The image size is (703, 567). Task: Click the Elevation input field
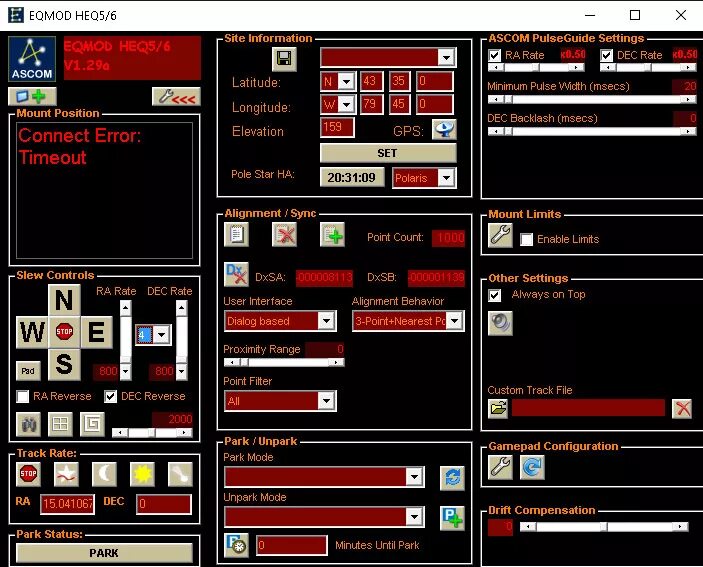337,127
